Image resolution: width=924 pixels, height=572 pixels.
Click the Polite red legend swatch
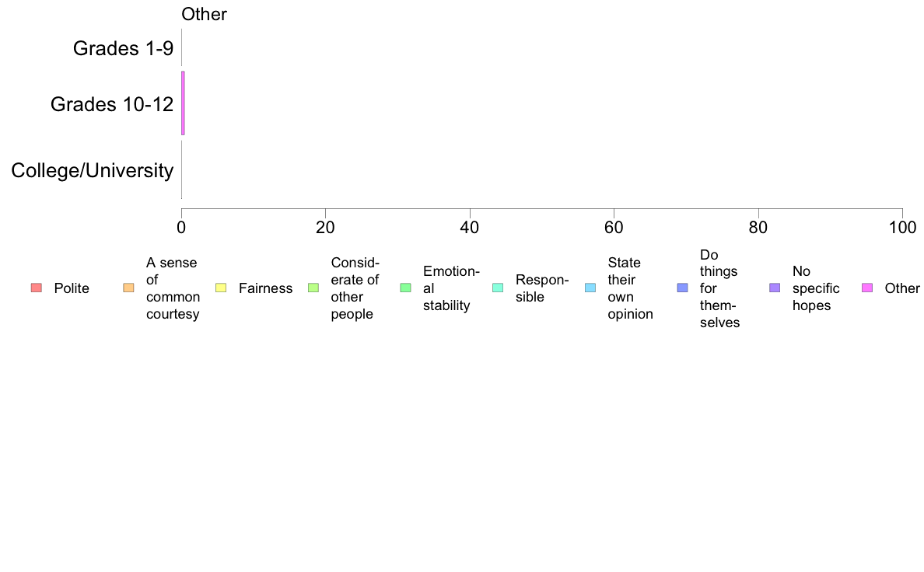[x=37, y=288]
